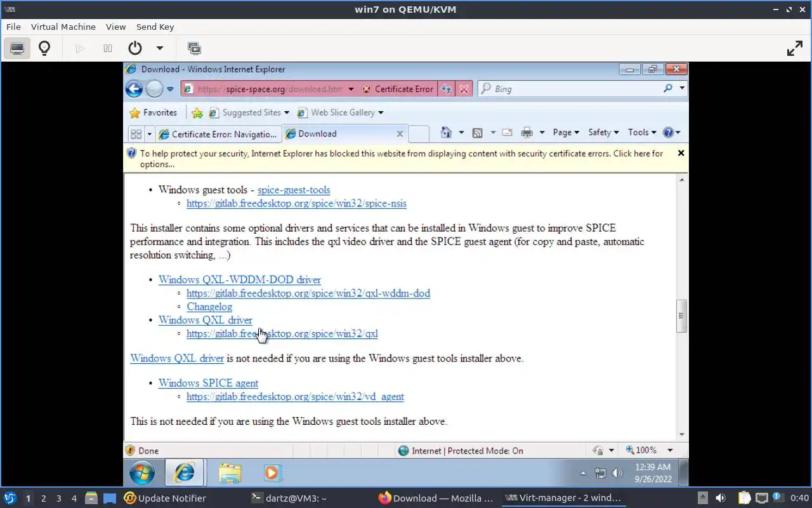Image resolution: width=812 pixels, height=508 pixels.
Task: Pause the virtual machine
Action: tap(108, 48)
